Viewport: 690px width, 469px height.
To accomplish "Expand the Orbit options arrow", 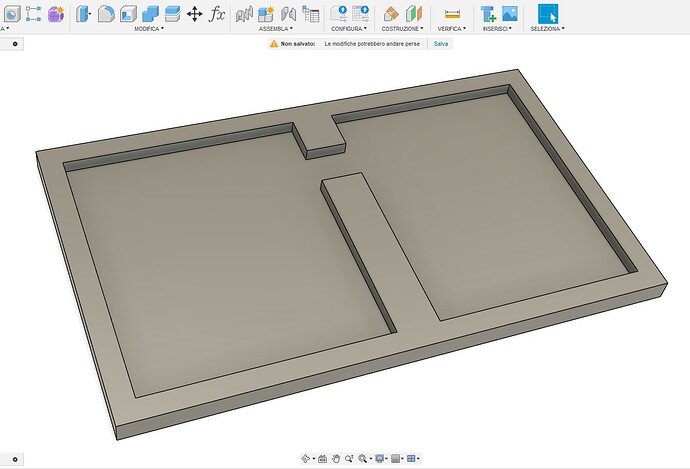I will pos(314,459).
